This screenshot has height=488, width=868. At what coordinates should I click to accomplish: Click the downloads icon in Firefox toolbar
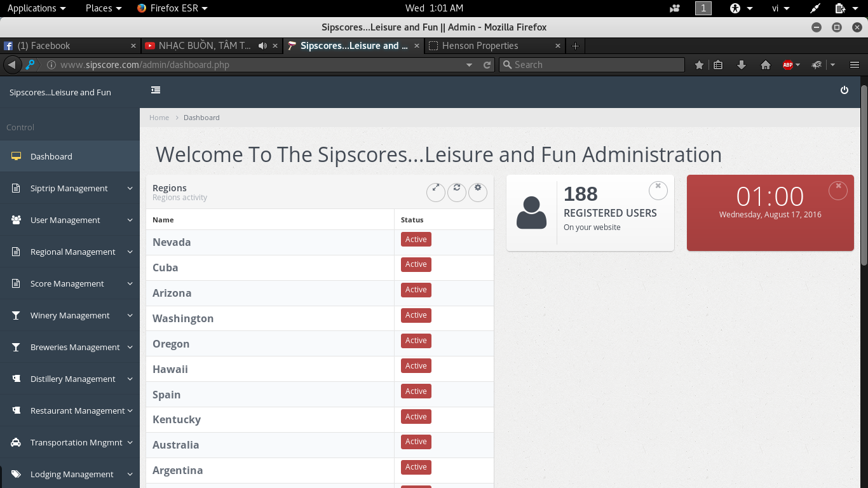[x=742, y=64]
